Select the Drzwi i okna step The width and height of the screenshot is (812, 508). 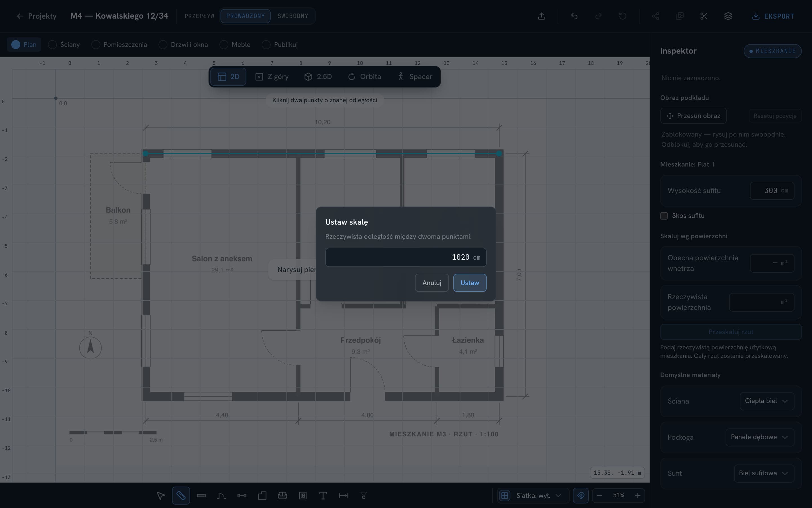point(184,45)
